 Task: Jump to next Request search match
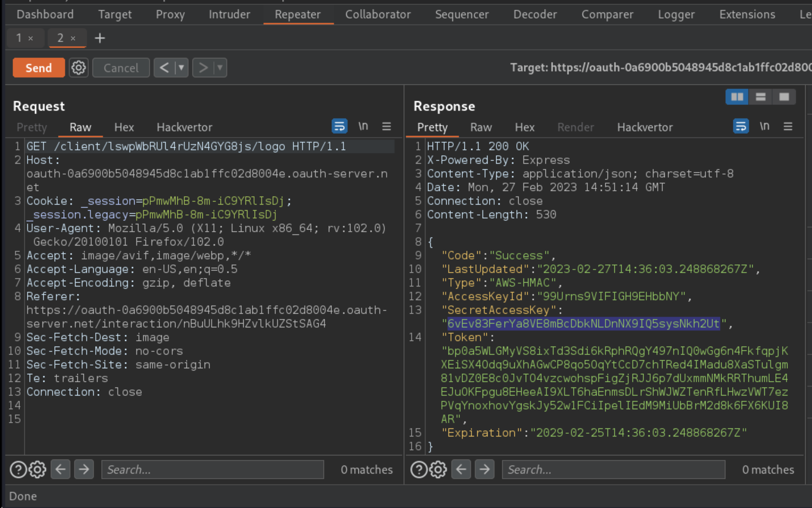click(x=84, y=469)
